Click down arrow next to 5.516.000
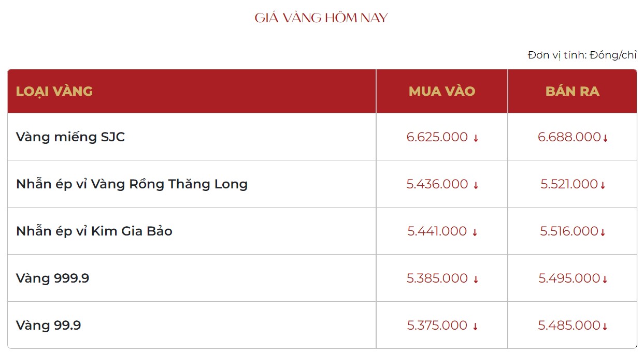Viewport: 644px width, 354px height. (603, 232)
